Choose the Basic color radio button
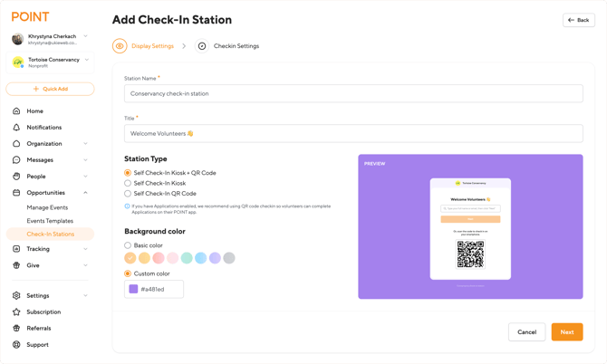607x364 pixels. pos(128,245)
